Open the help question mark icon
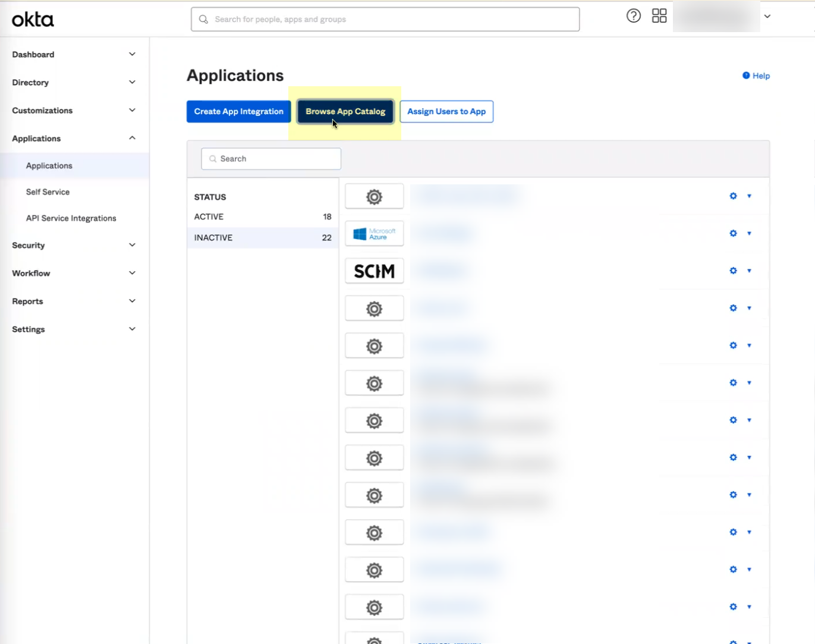 click(633, 15)
